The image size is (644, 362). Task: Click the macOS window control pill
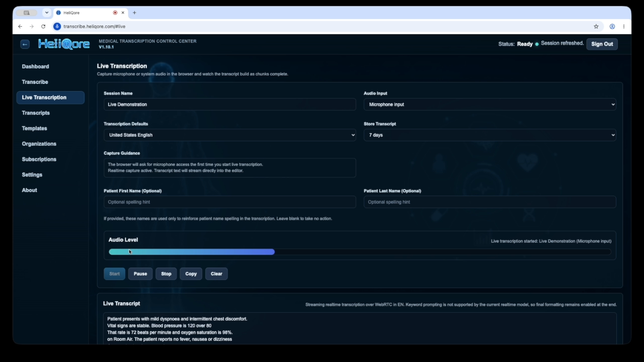pos(27,13)
